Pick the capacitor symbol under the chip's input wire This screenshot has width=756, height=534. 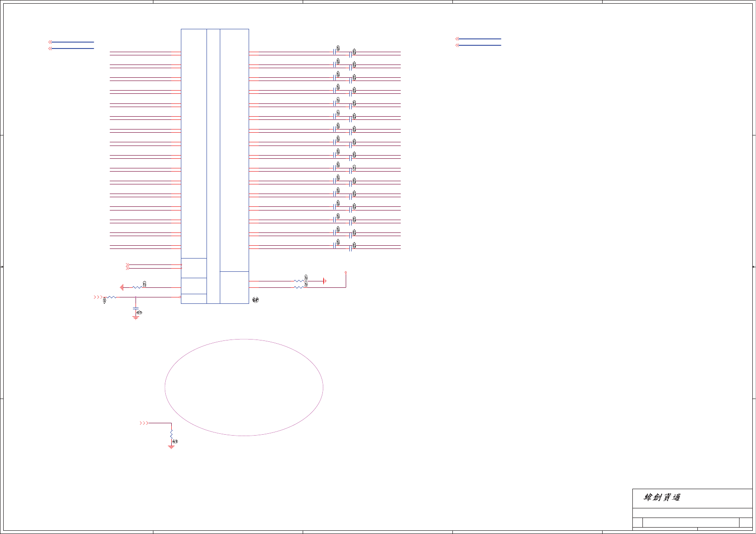[x=136, y=309]
